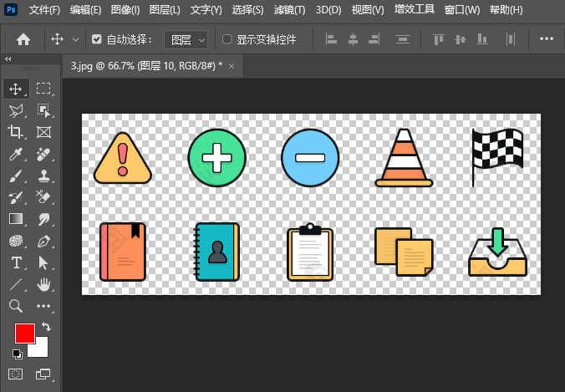Click the Photoshop Ps logo
The height and width of the screenshot is (392, 565).
coord(11,9)
